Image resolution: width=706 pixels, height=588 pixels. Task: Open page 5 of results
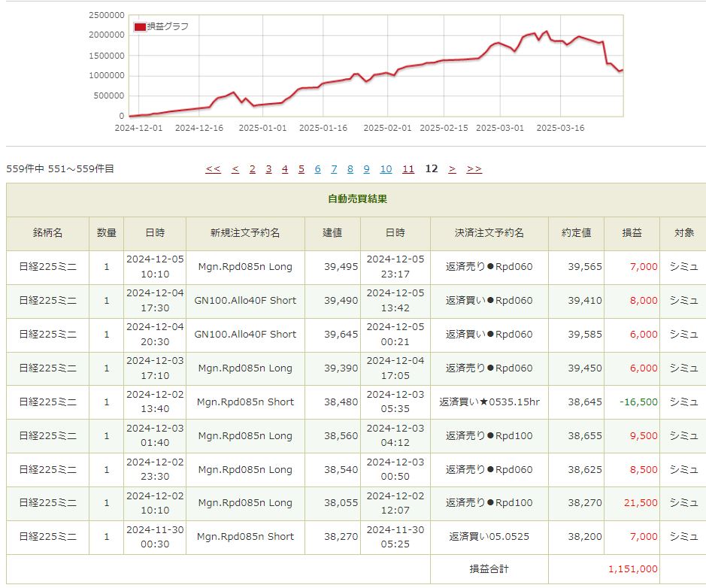click(301, 169)
